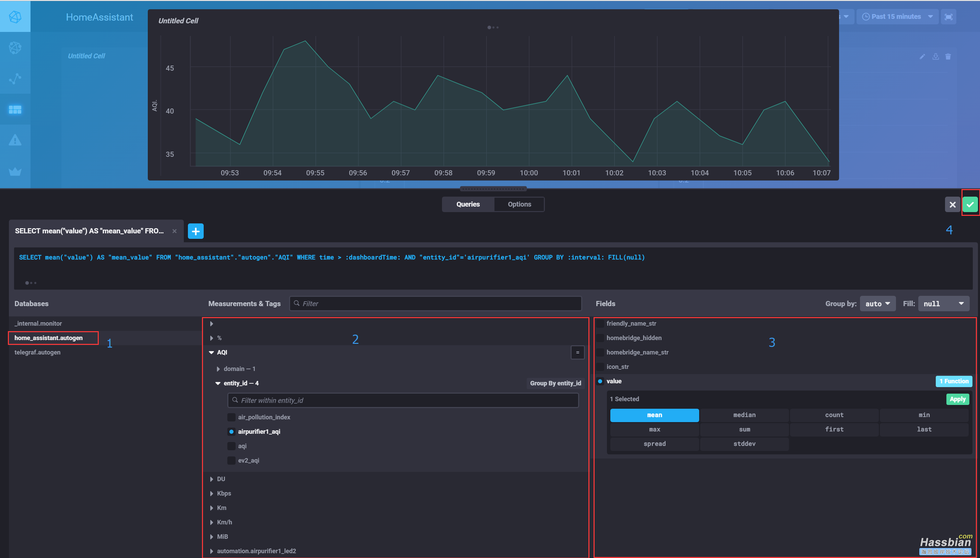Select the homebridge_hidden field

600,338
